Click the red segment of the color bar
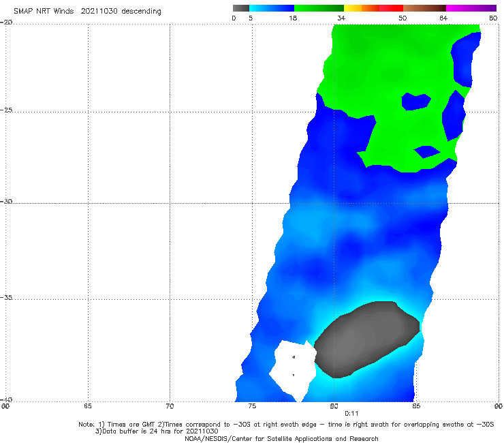 coord(391,8)
